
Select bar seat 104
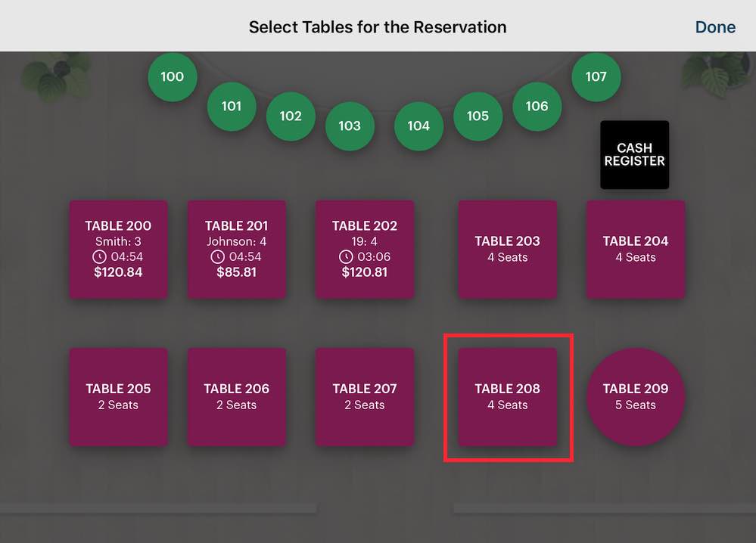(418, 126)
